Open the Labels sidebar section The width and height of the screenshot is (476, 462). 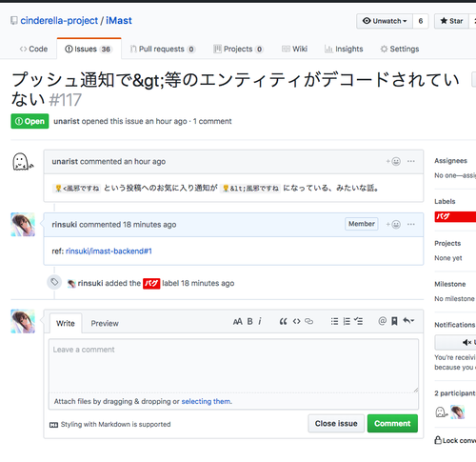click(x=445, y=201)
